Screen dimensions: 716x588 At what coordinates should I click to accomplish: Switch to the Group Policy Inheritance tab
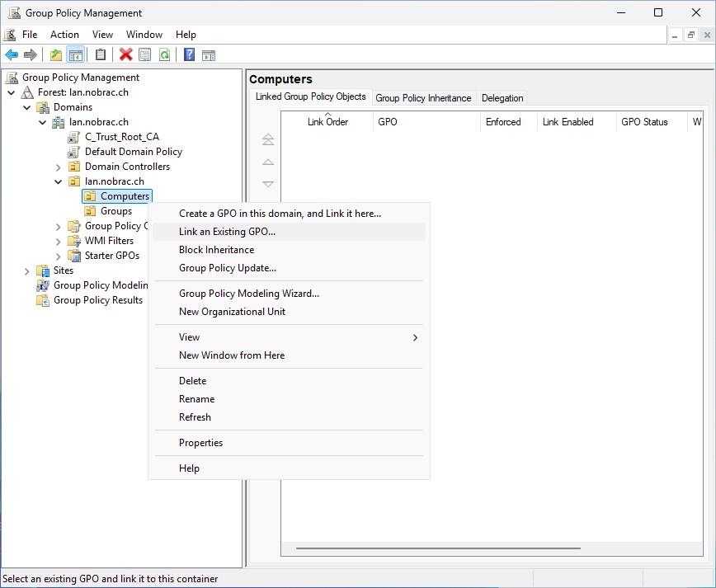[x=423, y=98]
